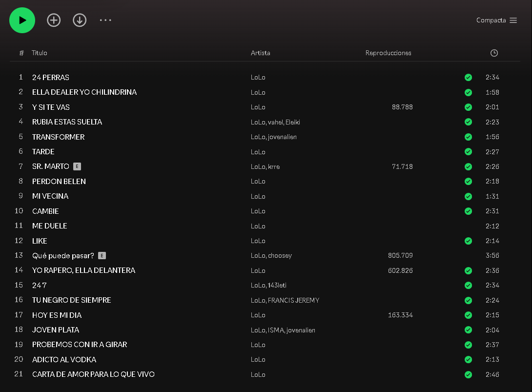Screen dimensions: 532x392
Task: Sort by the Título column header
Action: coord(40,53)
